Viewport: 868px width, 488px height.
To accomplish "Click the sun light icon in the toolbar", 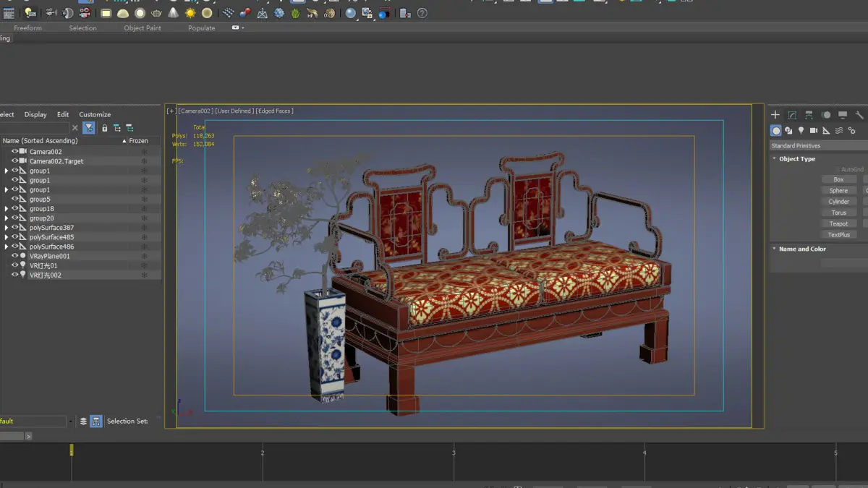I will point(190,14).
